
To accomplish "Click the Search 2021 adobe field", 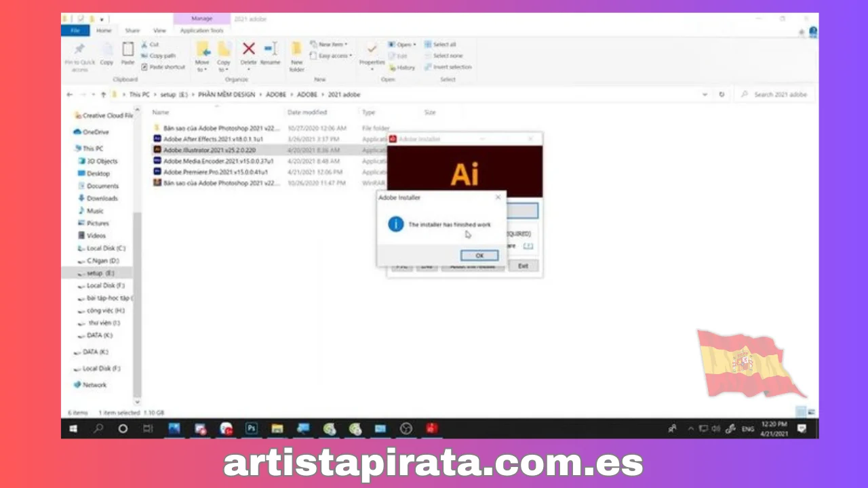I will (776, 95).
